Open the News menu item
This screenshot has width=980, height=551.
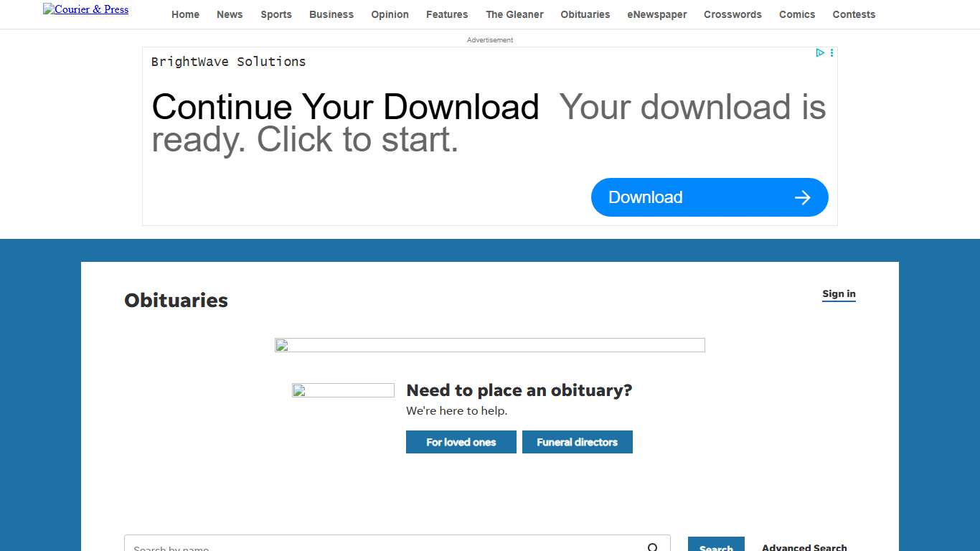click(230, 14)
